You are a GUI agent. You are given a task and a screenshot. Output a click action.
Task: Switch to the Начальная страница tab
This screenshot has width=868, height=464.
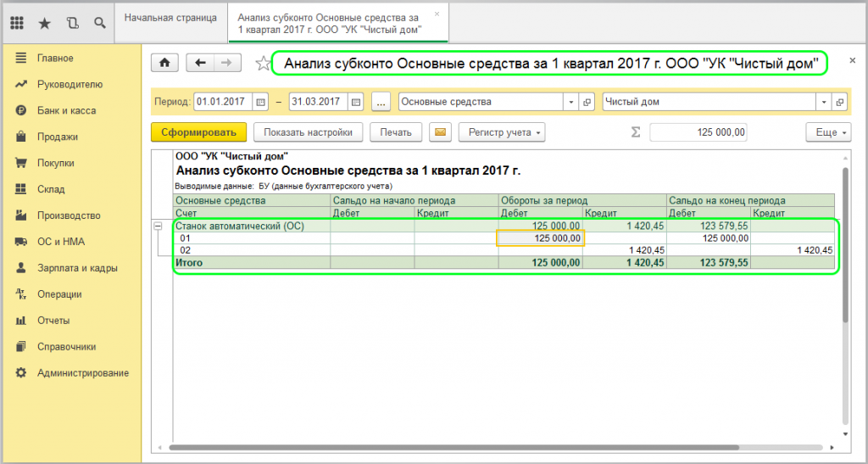pos(170,18)
